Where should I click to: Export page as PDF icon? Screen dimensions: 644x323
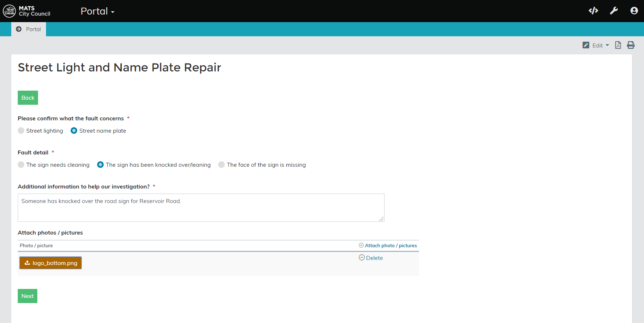(x=618, y=45)
